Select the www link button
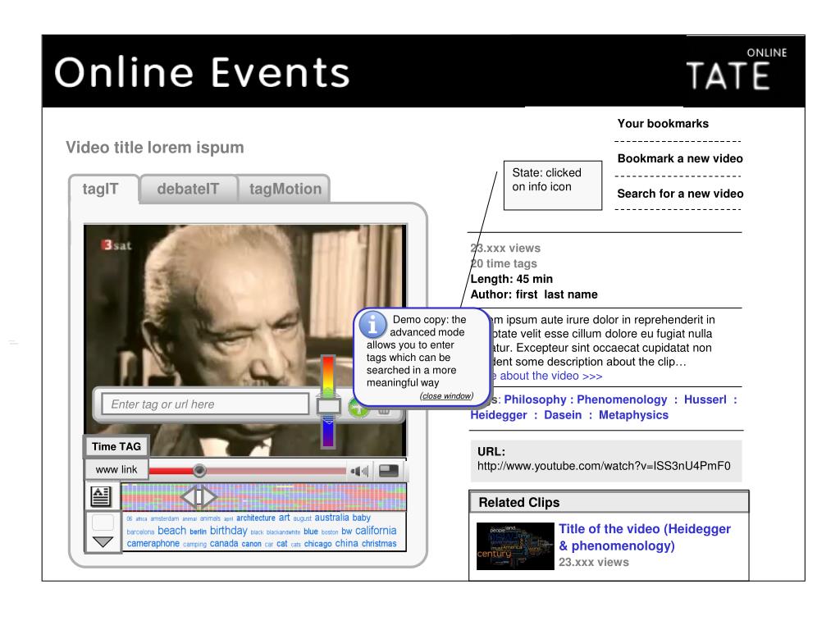 [116, 469]
